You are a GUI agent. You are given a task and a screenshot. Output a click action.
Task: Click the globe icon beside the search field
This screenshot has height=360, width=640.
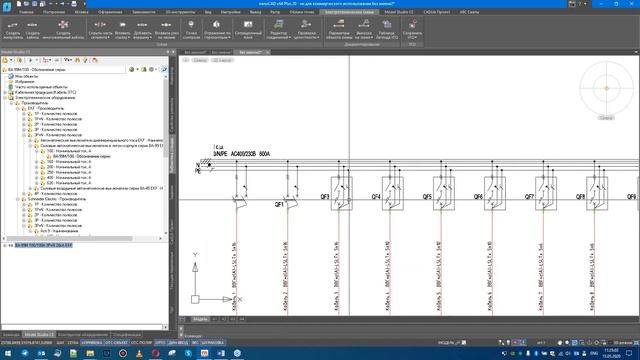[x=131, y=69]
